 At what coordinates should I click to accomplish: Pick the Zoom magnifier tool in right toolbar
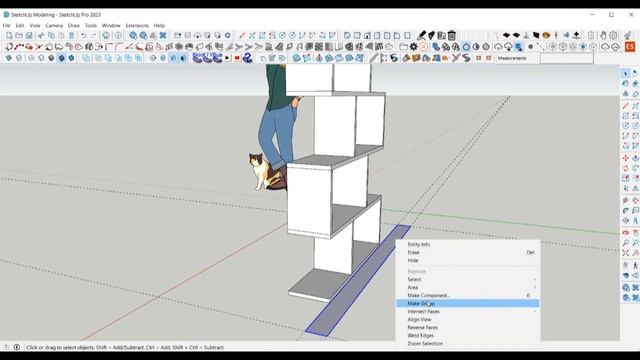(625, 243)
